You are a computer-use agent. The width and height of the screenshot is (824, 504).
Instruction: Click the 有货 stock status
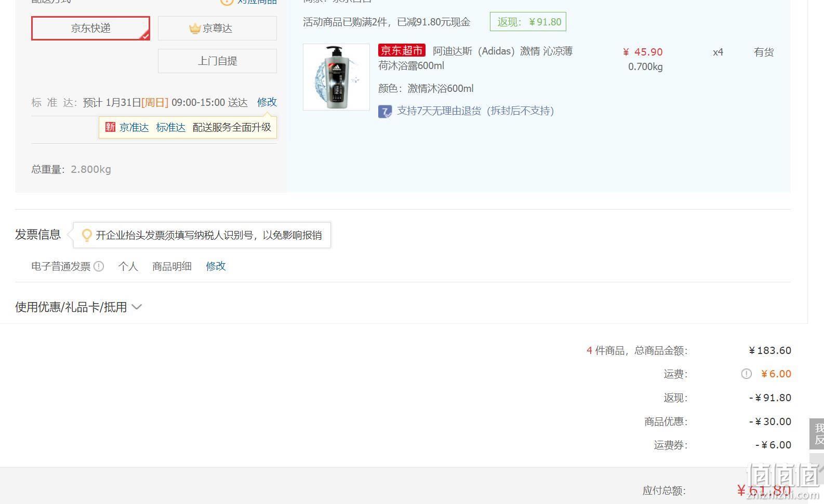pyautogui.click(x=764, y=52)
